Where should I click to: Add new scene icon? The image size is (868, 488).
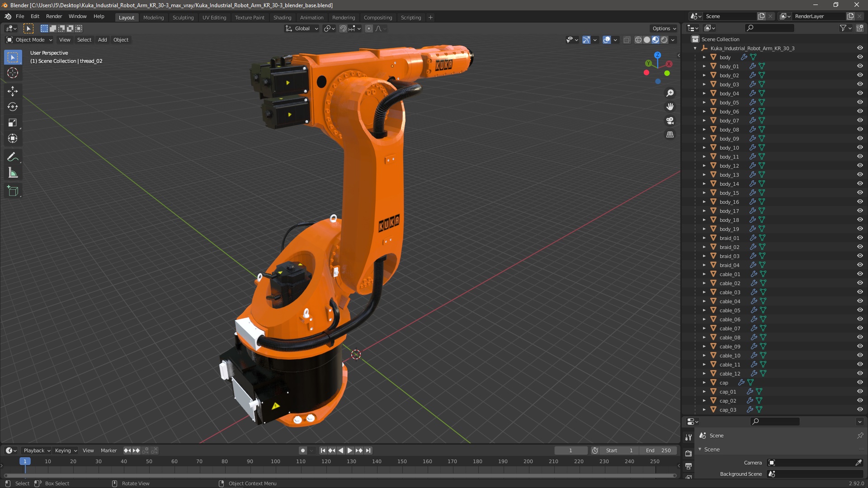761,16
